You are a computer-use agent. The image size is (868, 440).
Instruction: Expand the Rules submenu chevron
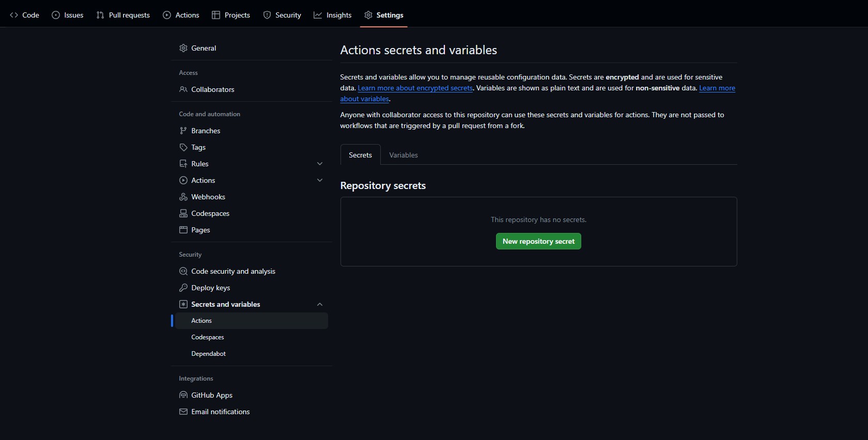pyautogui.click(x=320, y=164)
